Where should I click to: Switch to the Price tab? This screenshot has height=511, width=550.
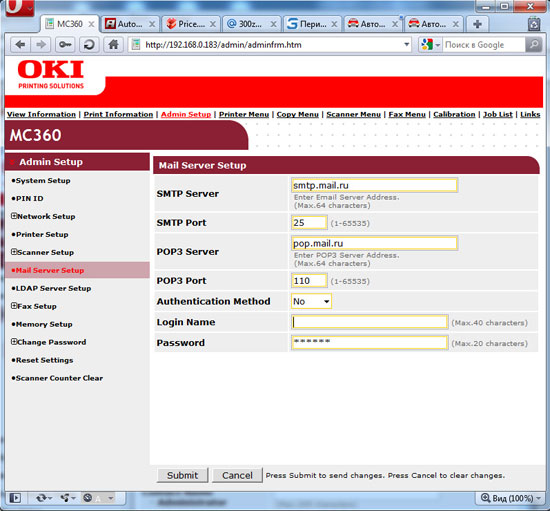(x=191, y=24)
